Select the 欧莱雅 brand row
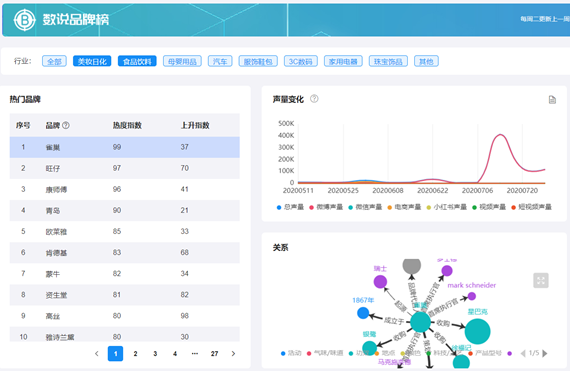 pos(125,231)
